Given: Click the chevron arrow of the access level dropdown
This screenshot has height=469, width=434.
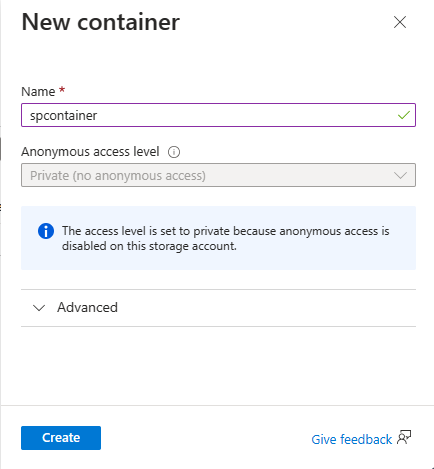Looking at the screenshot, I should (x=400, y=175).
